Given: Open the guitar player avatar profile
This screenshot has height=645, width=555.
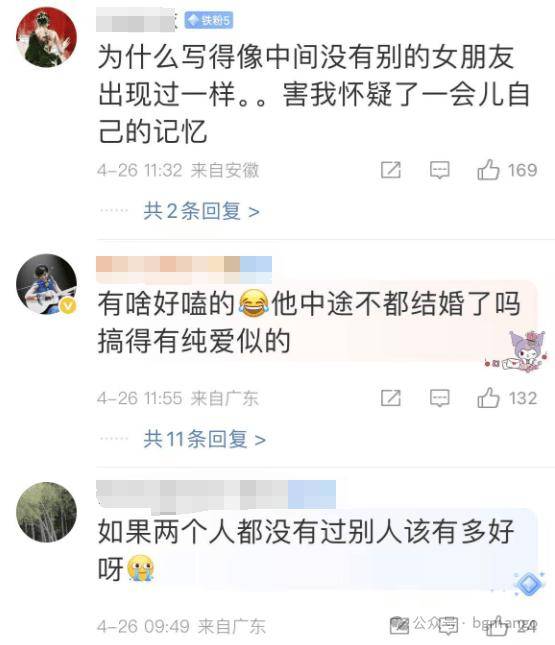Looking at the screenshot, I should [46, 284].
